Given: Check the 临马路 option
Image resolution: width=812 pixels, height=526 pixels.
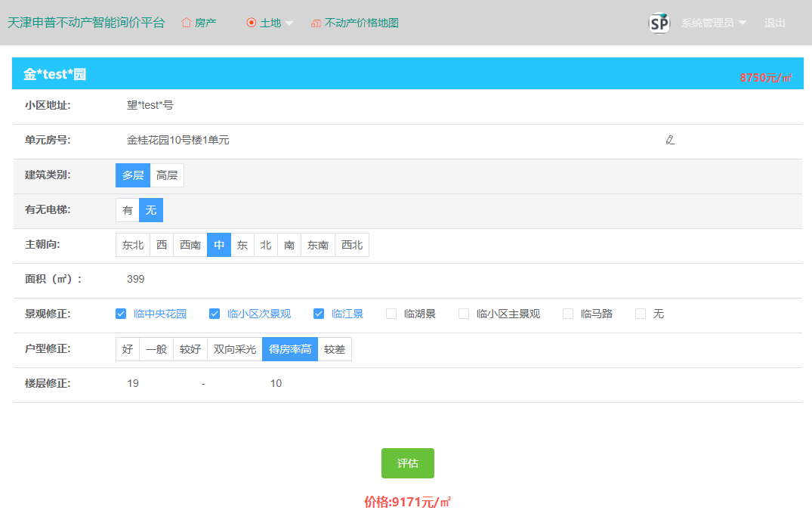Looking at the screenshot, I should point(568,314).
